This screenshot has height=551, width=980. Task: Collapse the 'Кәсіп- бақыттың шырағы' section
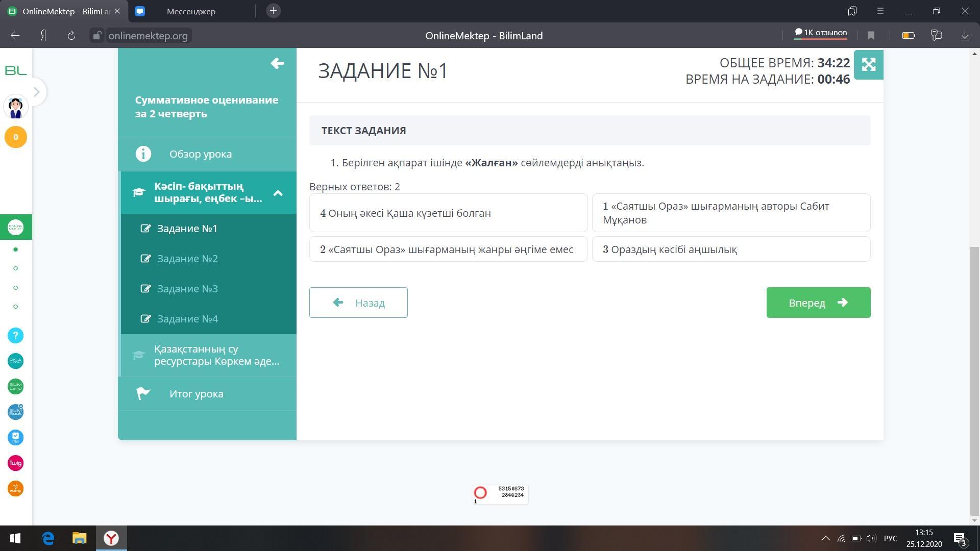[278, 193]
